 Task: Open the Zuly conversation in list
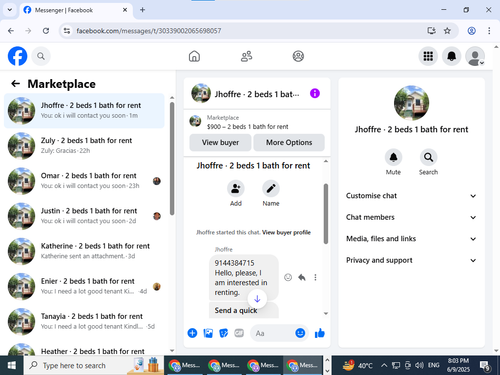[x=84, y=146]
